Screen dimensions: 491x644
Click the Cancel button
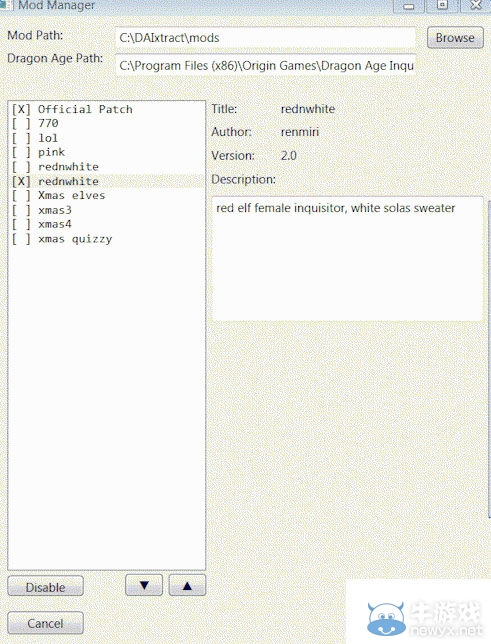(46, 623)
